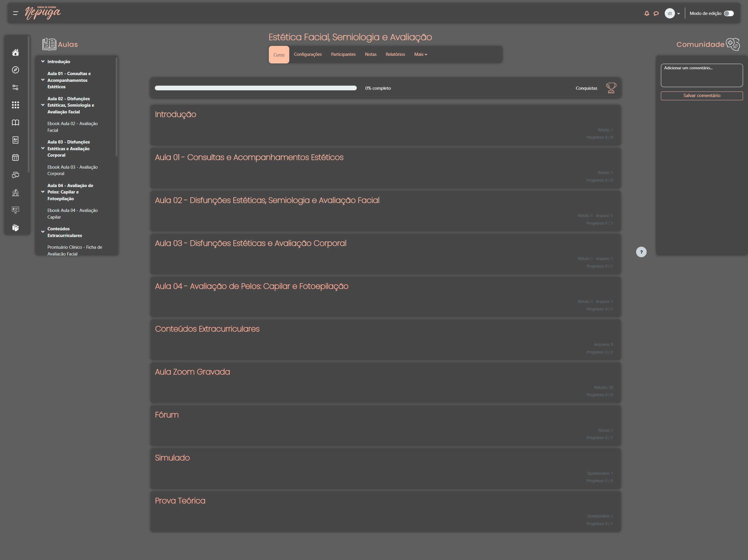Click the Conquistas label
This screenshot has width=748, height=560.
(x=586, y=88)
